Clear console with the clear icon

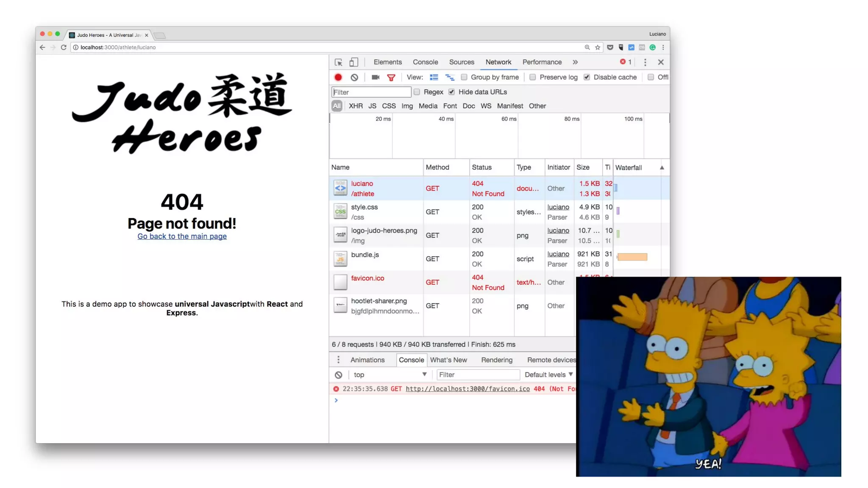(338, 375)
